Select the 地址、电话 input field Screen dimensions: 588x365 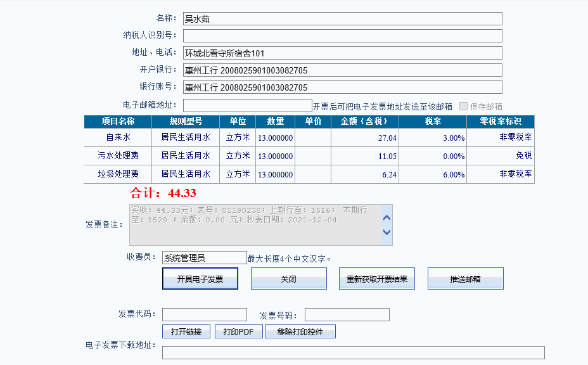pyautogui.click(x=342, y=53)
